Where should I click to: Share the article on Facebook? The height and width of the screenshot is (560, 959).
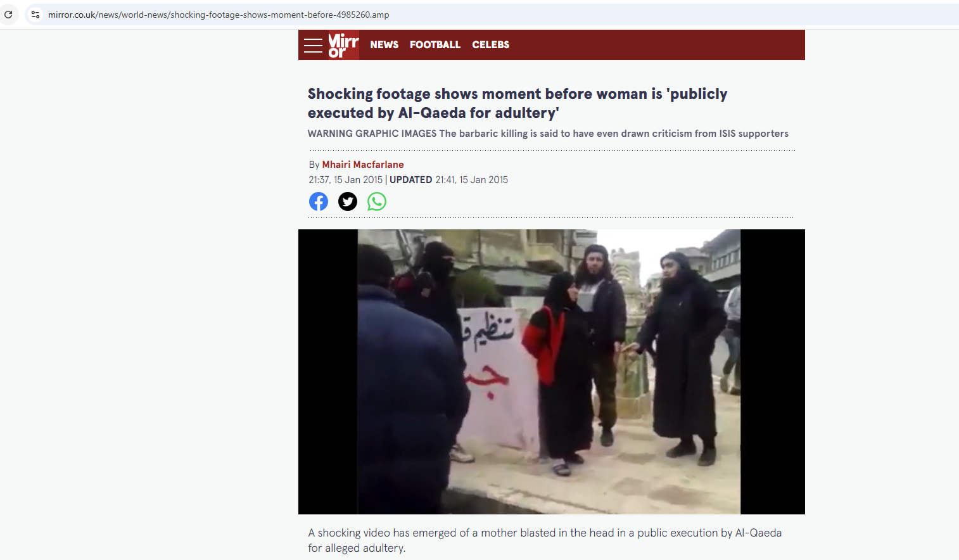319,201
